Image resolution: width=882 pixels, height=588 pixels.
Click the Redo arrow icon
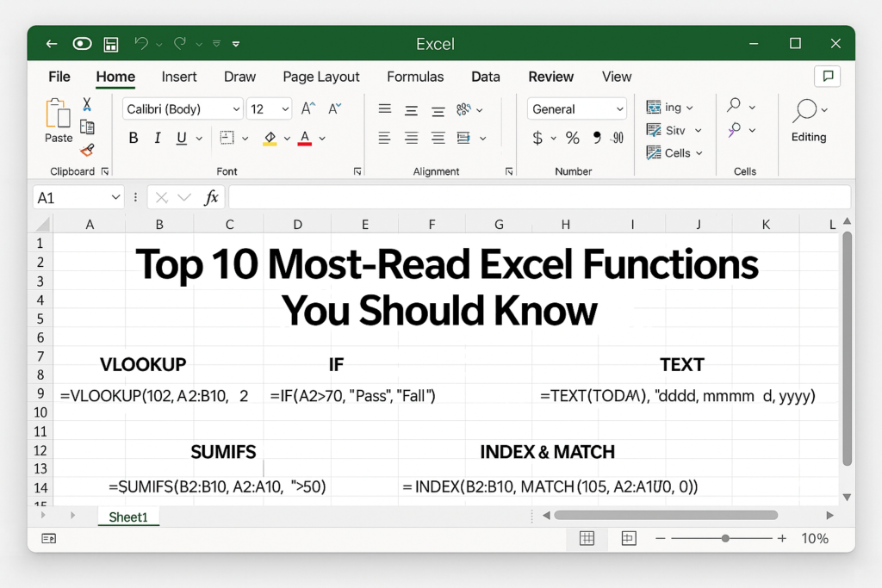point(180,43)
